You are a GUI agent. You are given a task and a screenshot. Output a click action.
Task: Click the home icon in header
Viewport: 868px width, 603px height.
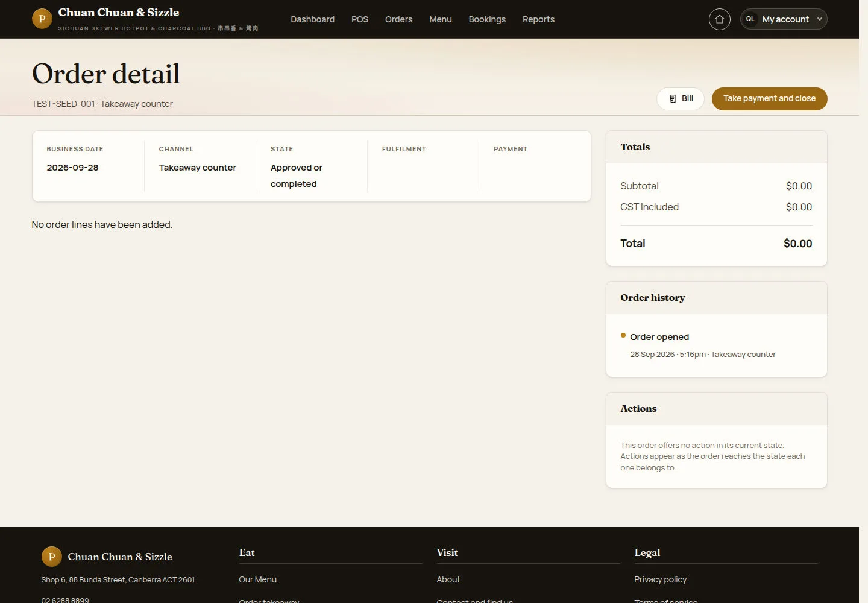[x=719, y=19]
